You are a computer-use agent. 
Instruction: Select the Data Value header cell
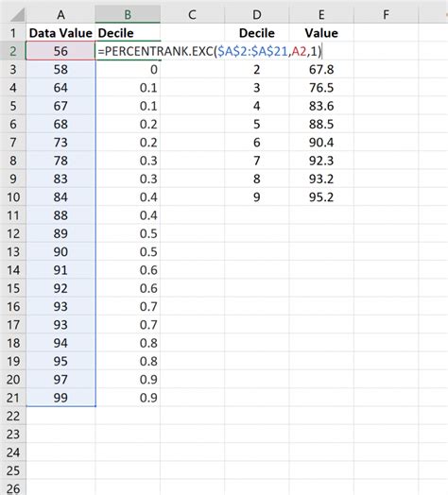point(60,33)
